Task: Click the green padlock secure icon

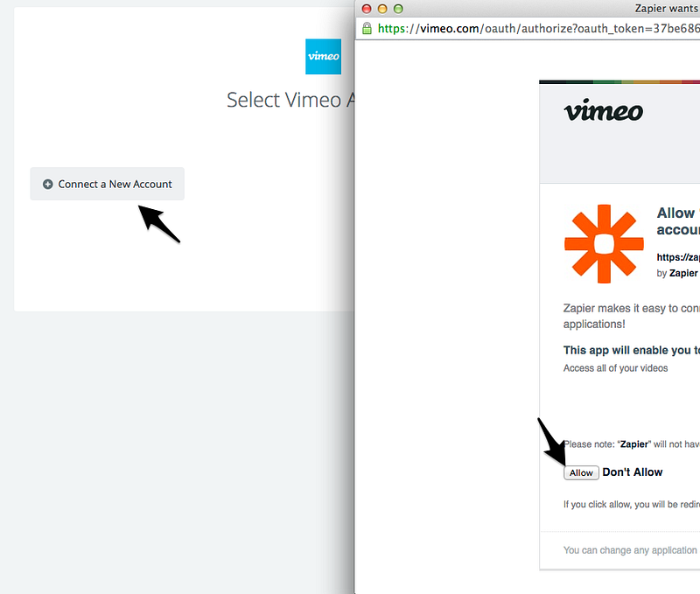Action: (367, 29)
